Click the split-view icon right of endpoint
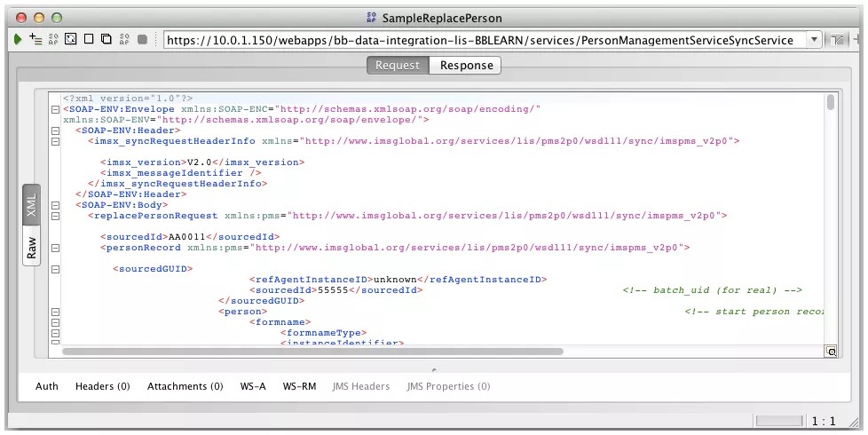Viewport: 868px width, 435px height. (x=837, y=40)
